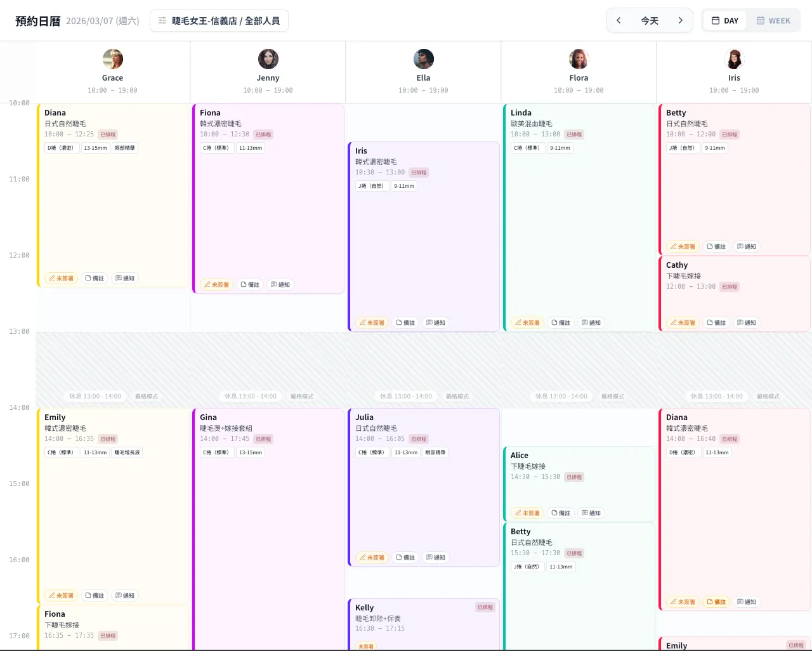The width and height of the screenshot is (812, 651).
Task: Click the note icon on Diana's 10:00 appointment
Action: (95, 279)
